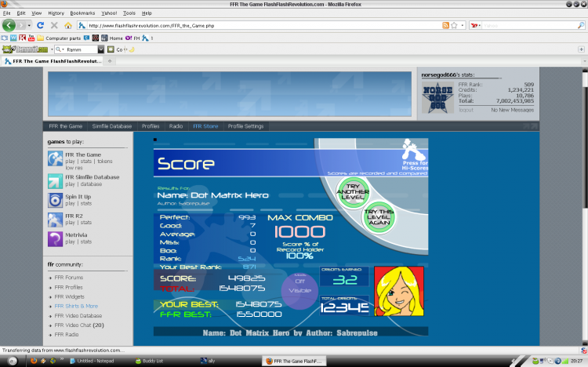Click the RSS feed icon in address bar
Image resolution: width=588 pixels, height=367 pixels.
tap(445, 26)
